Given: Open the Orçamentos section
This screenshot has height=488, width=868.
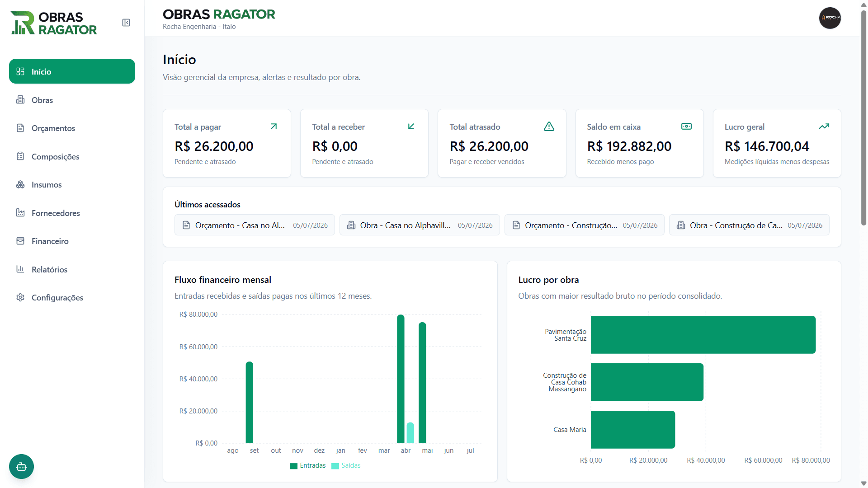Looking at the screenshot, I should 72,128.
